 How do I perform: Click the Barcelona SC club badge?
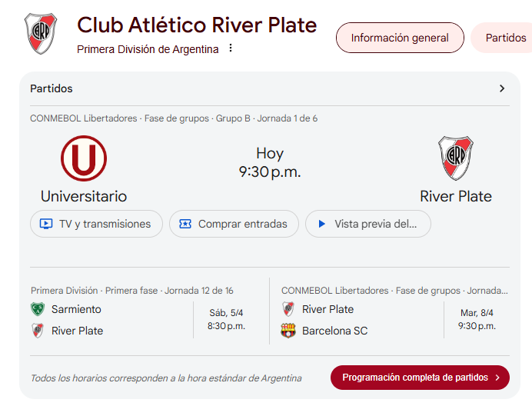pos(288,331)
